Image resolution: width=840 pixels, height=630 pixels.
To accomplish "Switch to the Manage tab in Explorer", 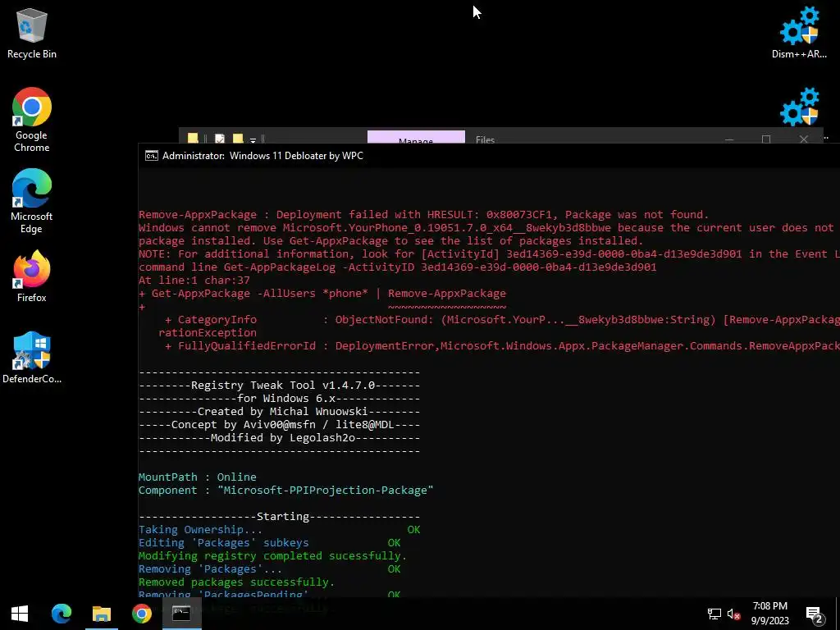I will pyautogui.click(x=416, y=137).
